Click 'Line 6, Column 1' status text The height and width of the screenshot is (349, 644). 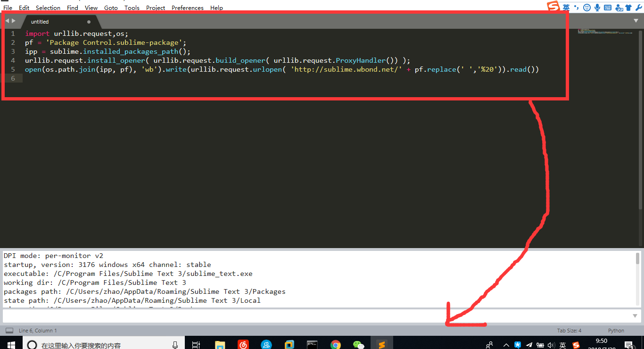(x=38, y=331)
